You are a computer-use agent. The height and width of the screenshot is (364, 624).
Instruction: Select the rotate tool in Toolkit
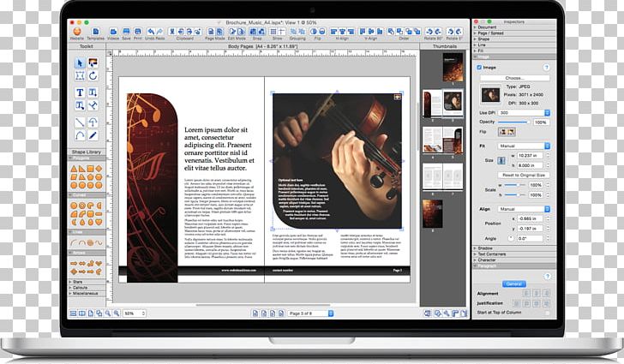point(93,75)
